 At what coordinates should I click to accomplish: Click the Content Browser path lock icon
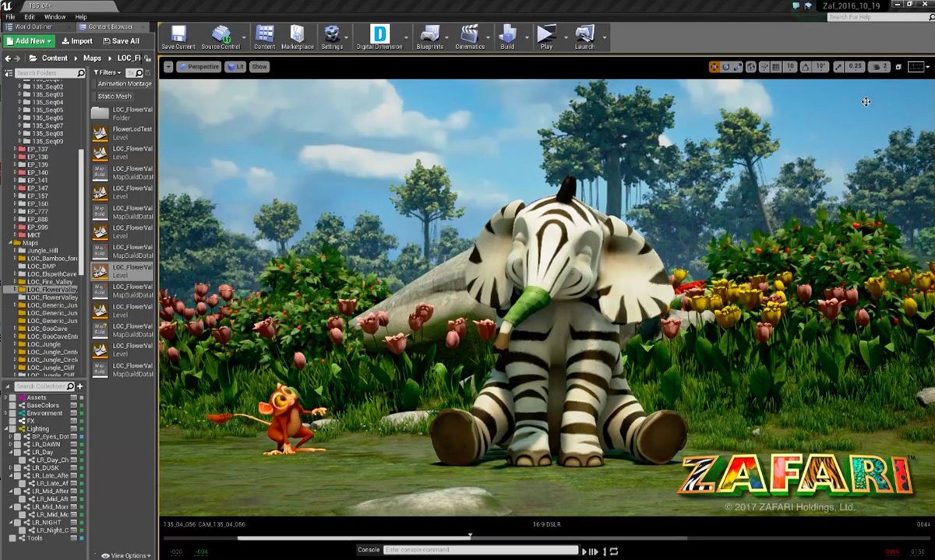(x=147, y=58)
